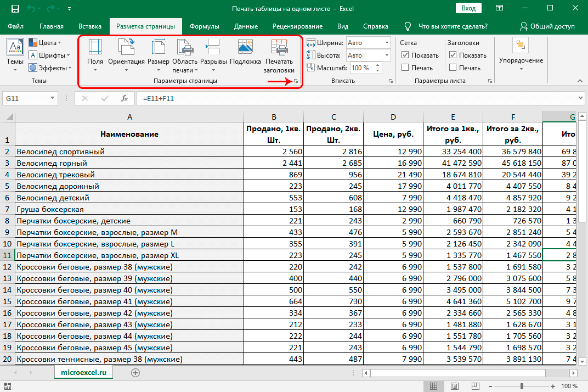
Task: Switch to the Вид tab
Action: [343, 26]
